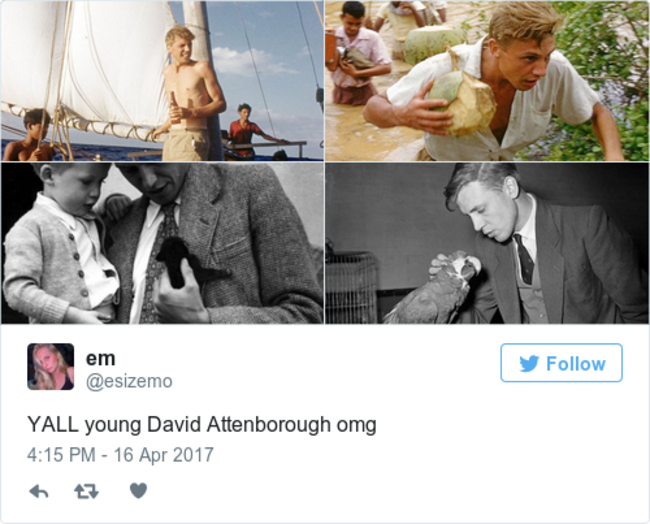Click the birdcage in the parrot photo
The width and height of the screenshot is (650, 524).
point(352,287)
